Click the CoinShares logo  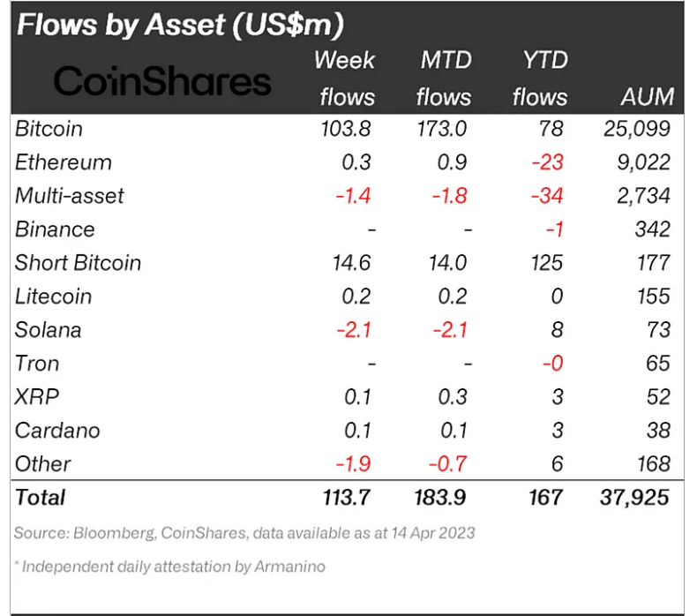click(162, 81)
